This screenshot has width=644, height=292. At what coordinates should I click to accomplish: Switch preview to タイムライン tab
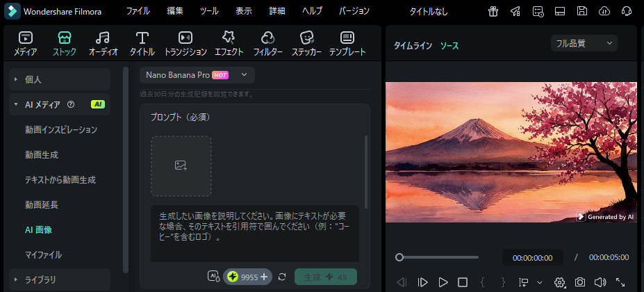pos(413,46)
